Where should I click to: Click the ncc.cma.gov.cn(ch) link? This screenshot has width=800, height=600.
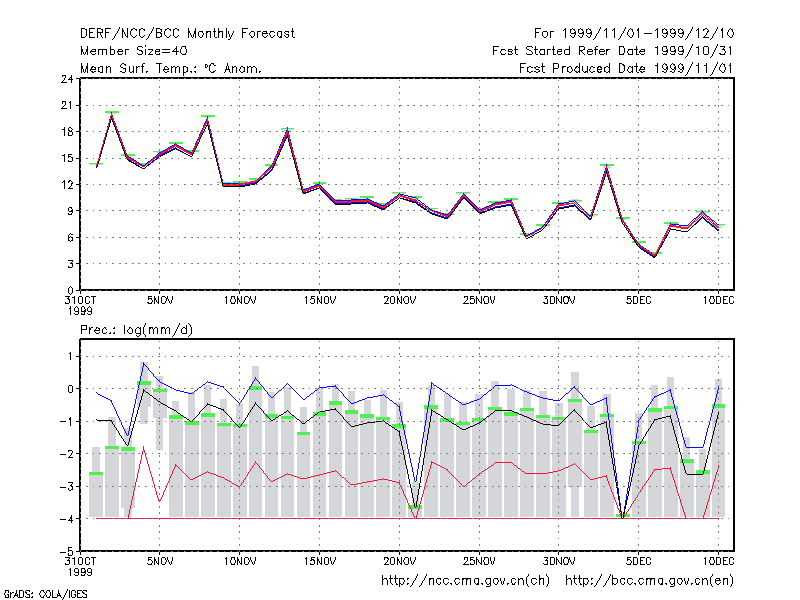[466, 581]
